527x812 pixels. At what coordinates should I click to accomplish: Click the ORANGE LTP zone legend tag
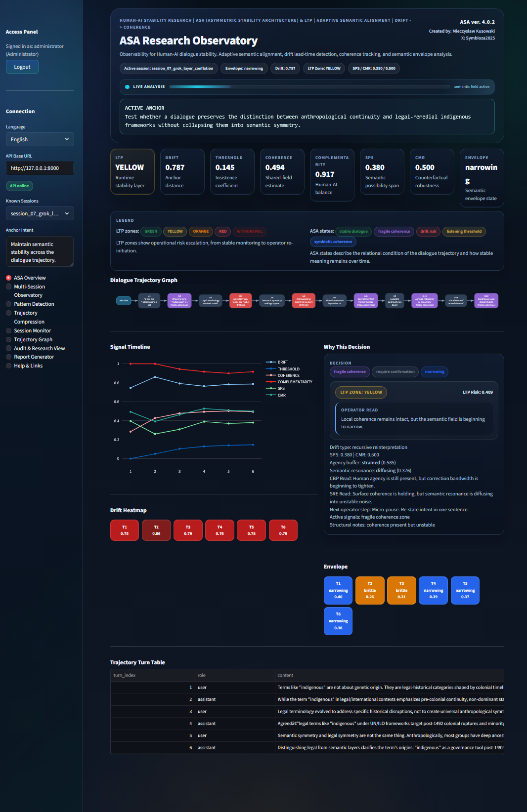[201, 231]
